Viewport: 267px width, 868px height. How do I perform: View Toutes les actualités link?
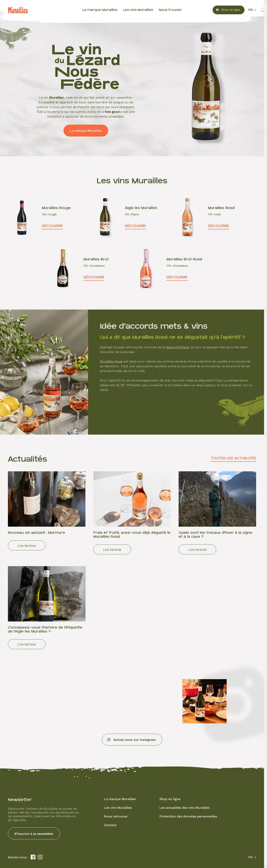(x=233, y=458)
